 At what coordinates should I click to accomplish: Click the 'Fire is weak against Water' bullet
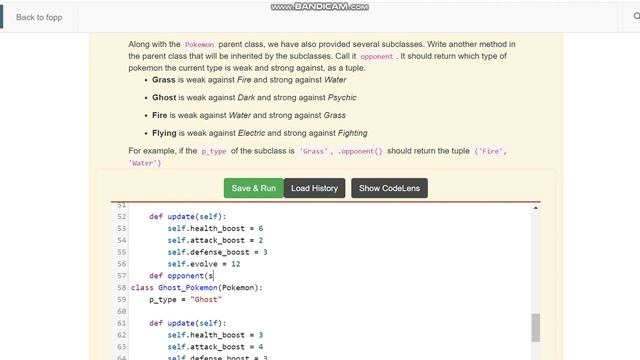pyautogui.click(x=249, y=116)
